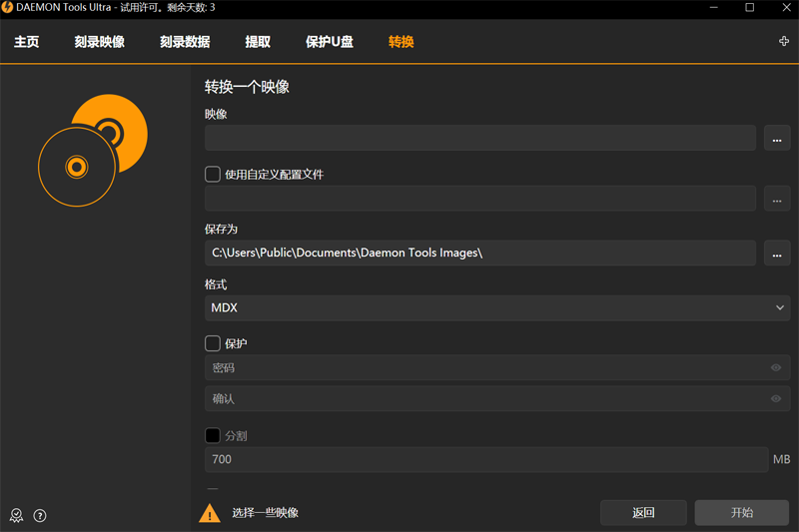Minimize the DAEMON Tools Ultra window

(x=714, y=8)
